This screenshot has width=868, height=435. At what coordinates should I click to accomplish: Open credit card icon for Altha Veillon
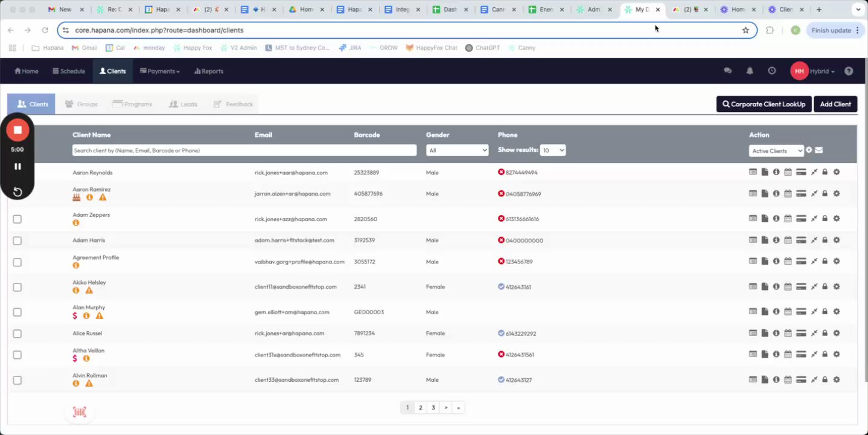801,355
